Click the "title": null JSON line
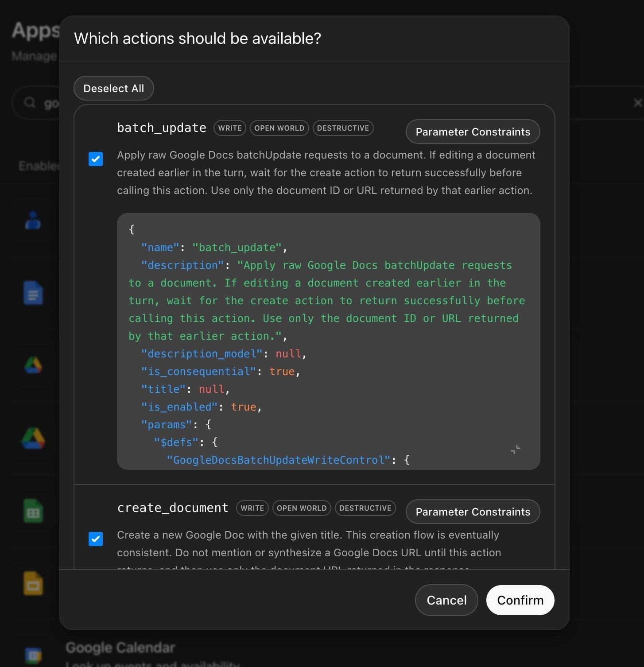Viewport: 644px width, 667px height. (x=186, y=389)
